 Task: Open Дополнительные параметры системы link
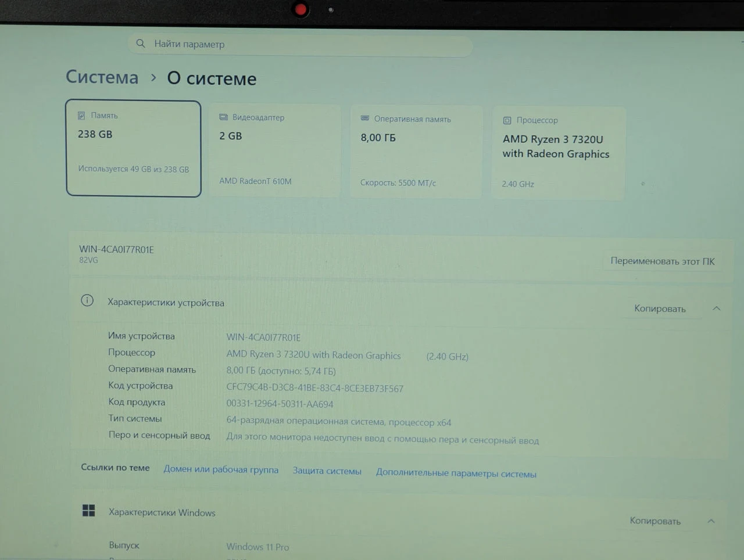[456, 473]
